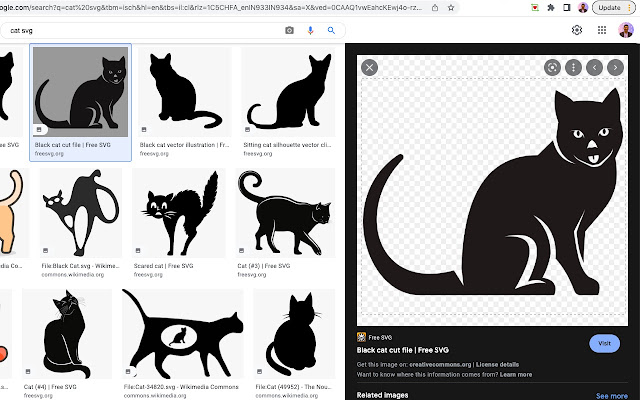Click the Learn more link
640x400 pixels.
tap(516, 374)
